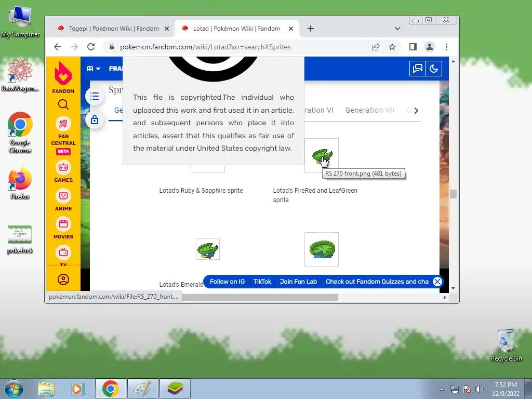This screenshot has height=399, width=532.
Task: Show hidden system tray icons
Action: (x=442, y=389)
